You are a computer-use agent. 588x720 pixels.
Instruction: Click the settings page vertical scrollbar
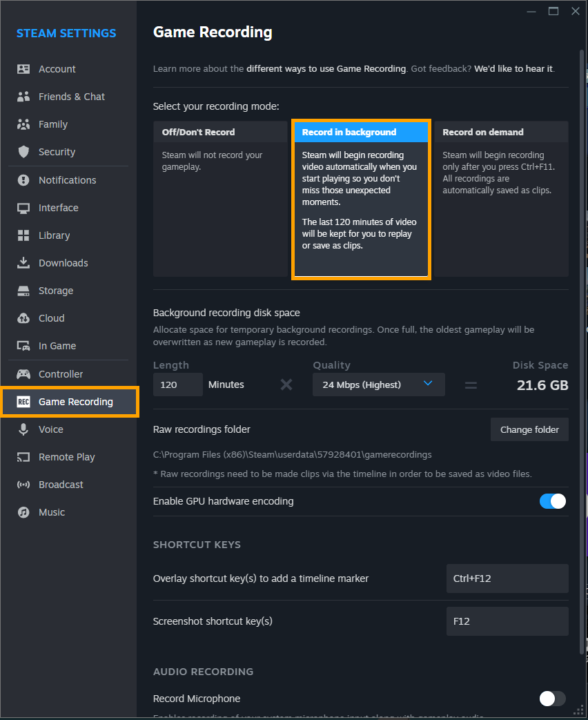coord(582,353)
